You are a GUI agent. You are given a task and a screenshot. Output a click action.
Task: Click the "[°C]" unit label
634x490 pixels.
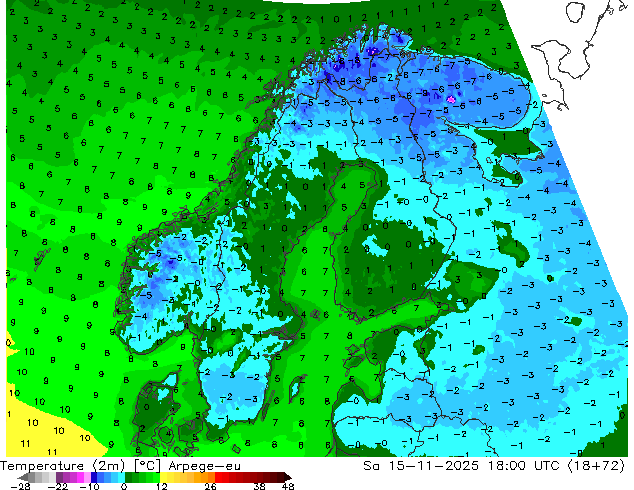147,466
